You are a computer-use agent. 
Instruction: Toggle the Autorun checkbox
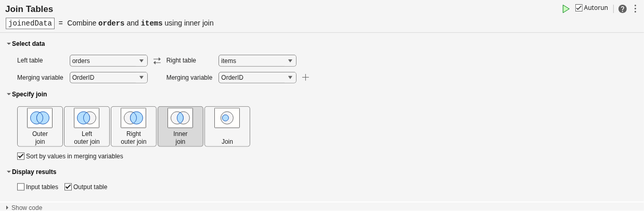pos(579,8)
